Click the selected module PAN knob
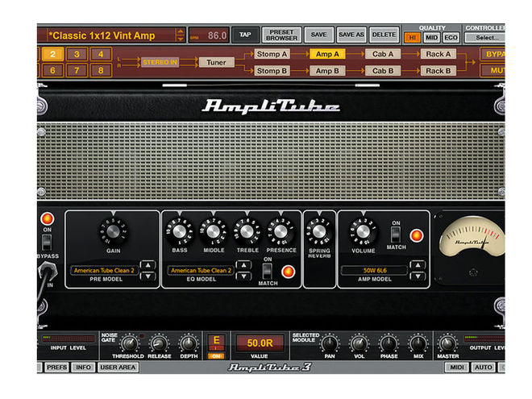 coord(330,343)
